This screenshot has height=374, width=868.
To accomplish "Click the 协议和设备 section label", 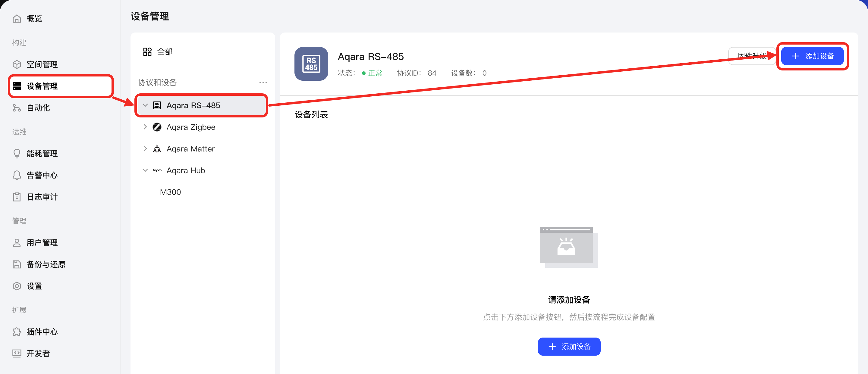I will coord(157,83).
